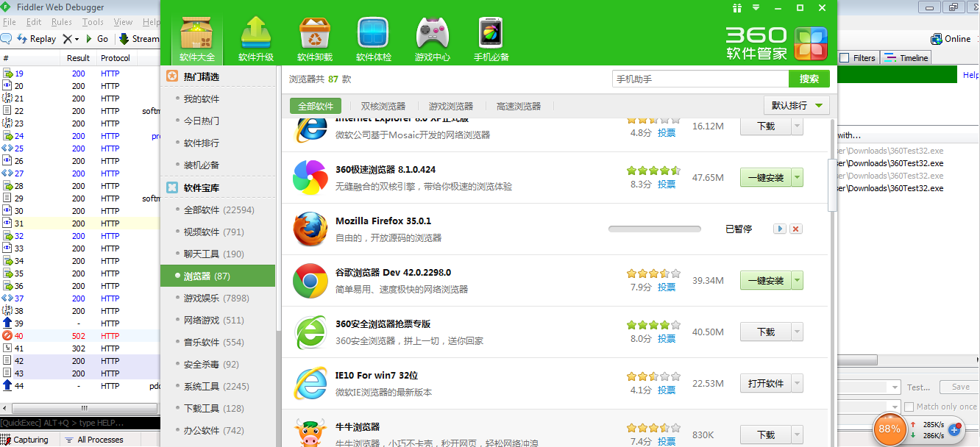Click All Processes filter in Fiddler status bar
980x447 pixels.
(x=94, y=440)
